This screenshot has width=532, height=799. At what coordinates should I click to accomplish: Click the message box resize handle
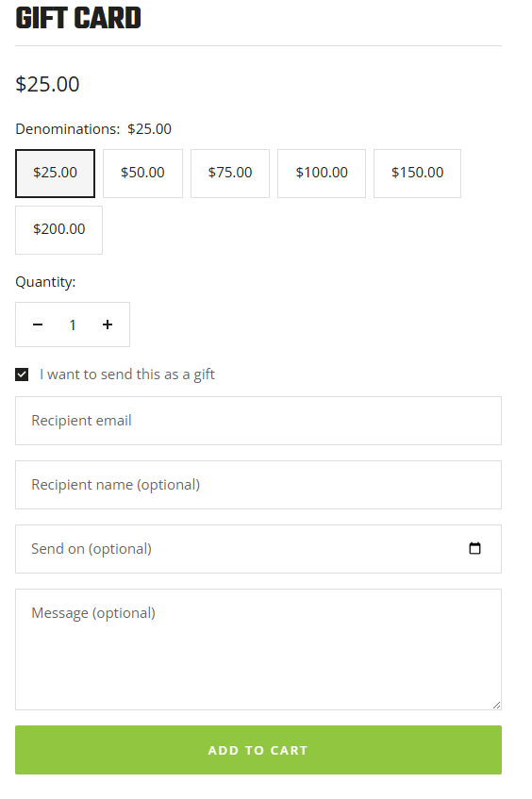click(496, 705)
